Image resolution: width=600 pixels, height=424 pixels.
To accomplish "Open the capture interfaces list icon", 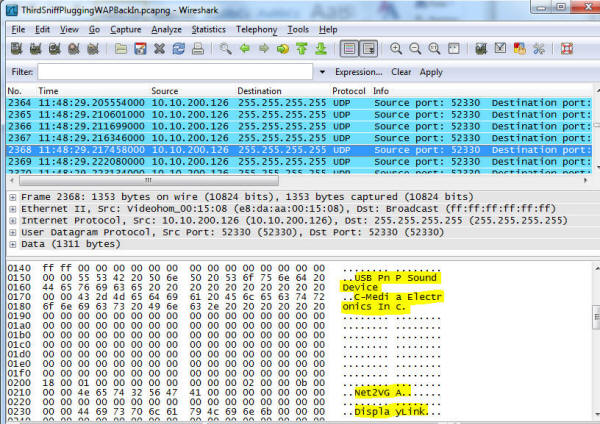I will (16, 49).
